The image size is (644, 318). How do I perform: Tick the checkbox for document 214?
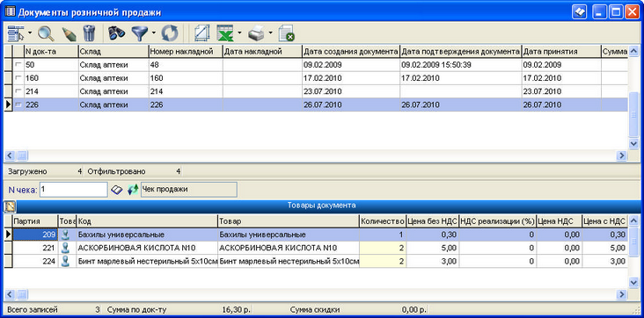(18, 91)
